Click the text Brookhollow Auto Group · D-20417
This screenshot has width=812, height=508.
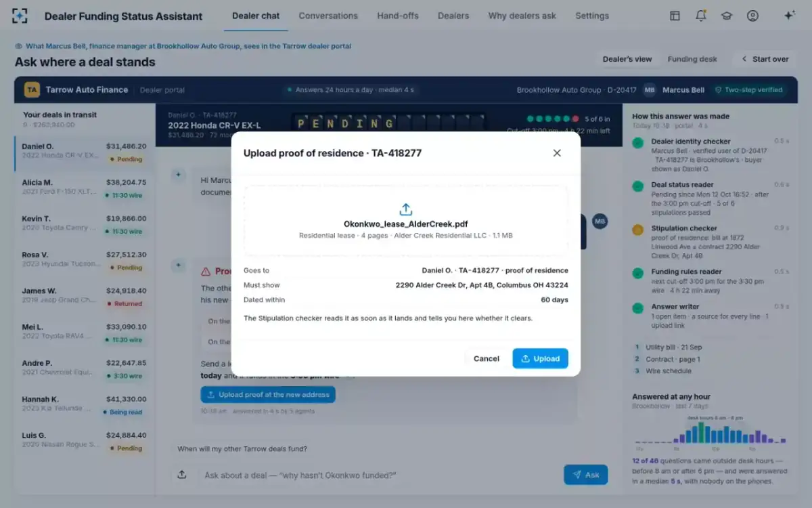[577, 89]
